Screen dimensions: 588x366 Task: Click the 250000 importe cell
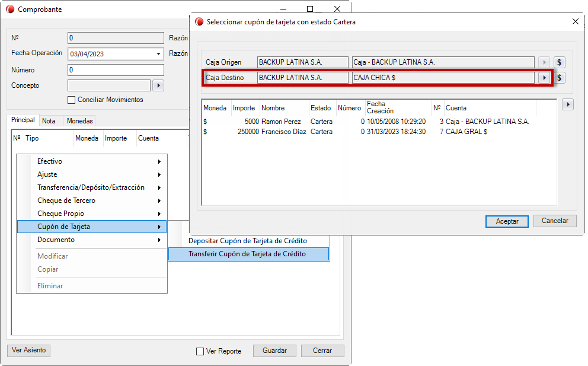tap(248, 132)
